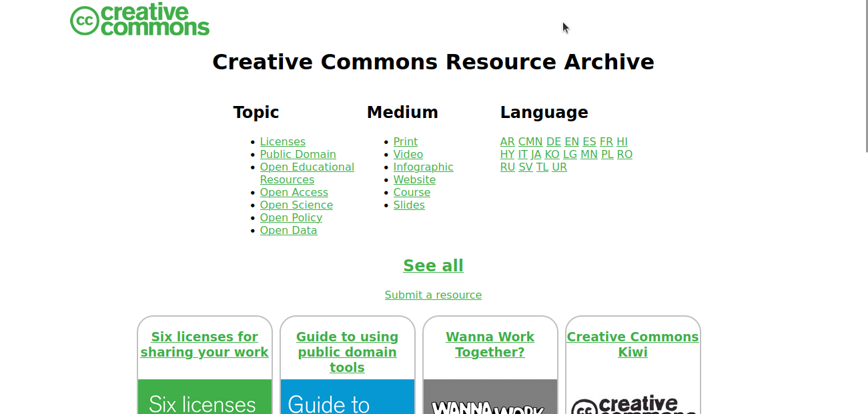Select the UR language link
Image resolution: width=868 pixels, height=414 pixels.
(x=559, y=167)
